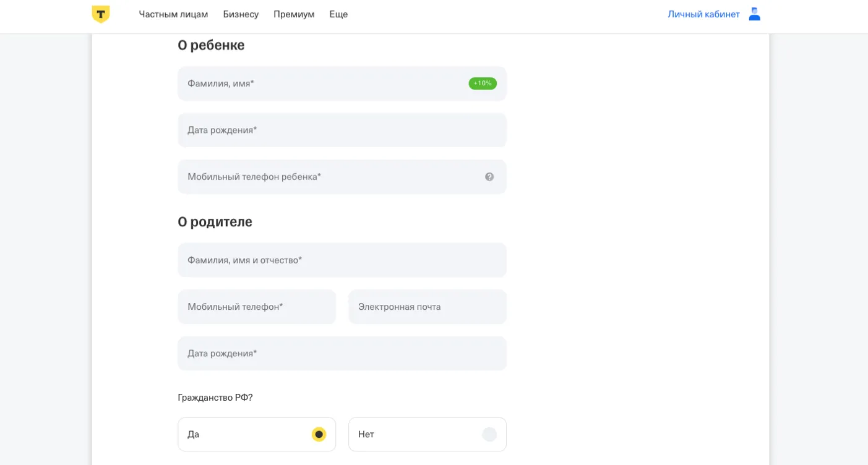This screenshot has width=868, height=465.
Task: Click the child's Дата рождения field
Action: pyautogui.click(x=342, y=130)
